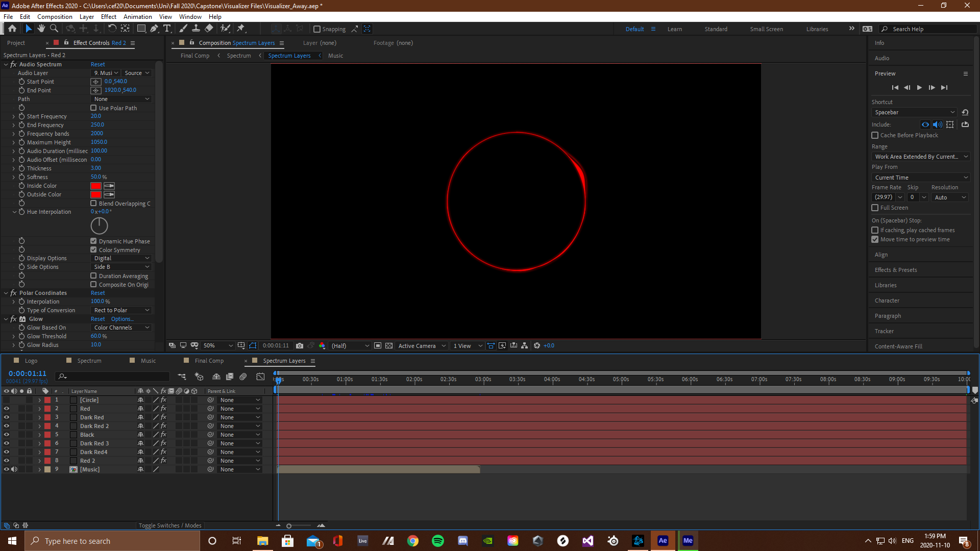Open the Animation menu
The width and height of the screenshot is (980, 551).
pyautogui.click(x=138, y=16)
